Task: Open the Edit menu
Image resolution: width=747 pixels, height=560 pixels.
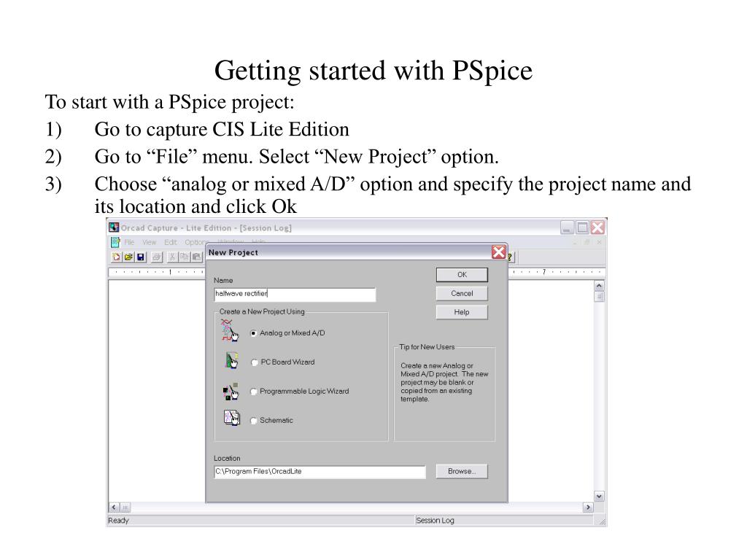Action: [171, 242]
